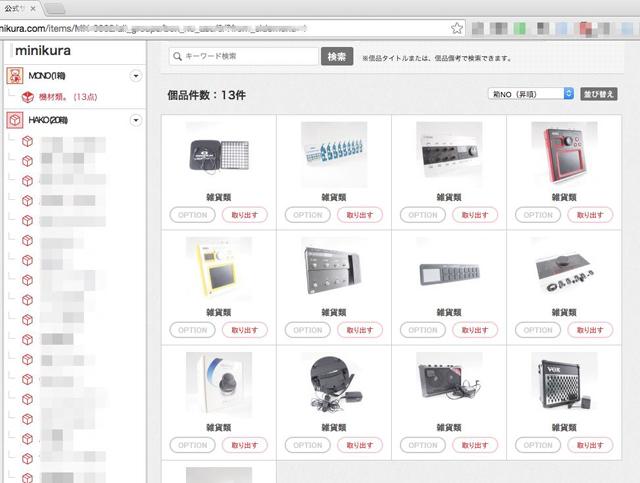
Task: Click 取り出す under the red touchpad effector
Action: tap(590, 215)
